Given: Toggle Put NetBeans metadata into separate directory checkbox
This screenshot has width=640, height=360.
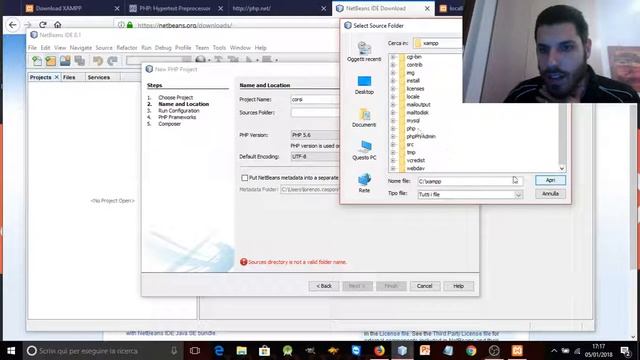Looking at the screenshot, I should [244, 178].
